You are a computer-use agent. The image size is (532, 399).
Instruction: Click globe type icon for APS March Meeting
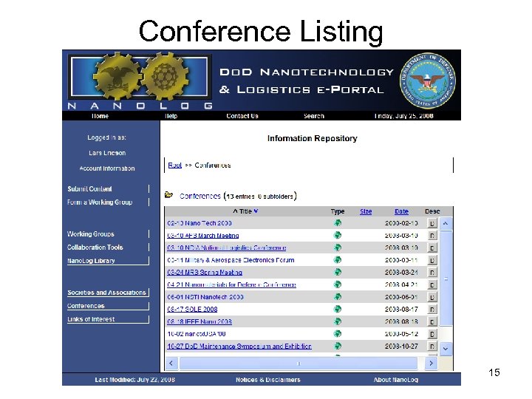pos(338,235)
